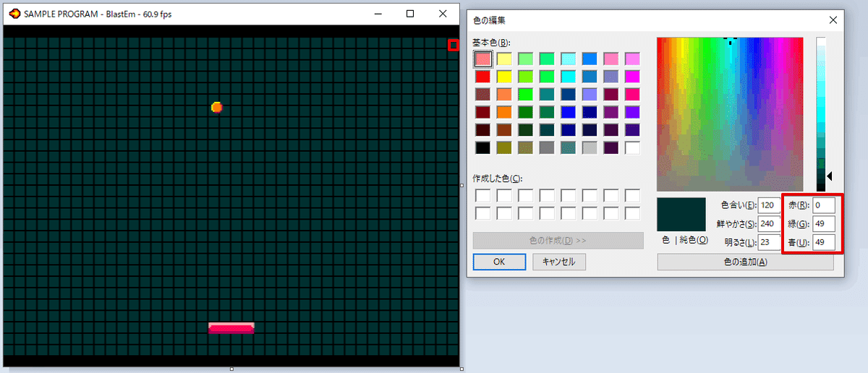Select the last custom color slot in the bottom row

coord(632,213)
